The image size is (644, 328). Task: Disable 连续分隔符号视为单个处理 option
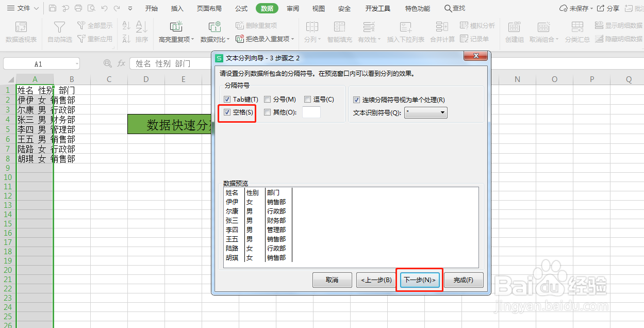coord(356,99)
